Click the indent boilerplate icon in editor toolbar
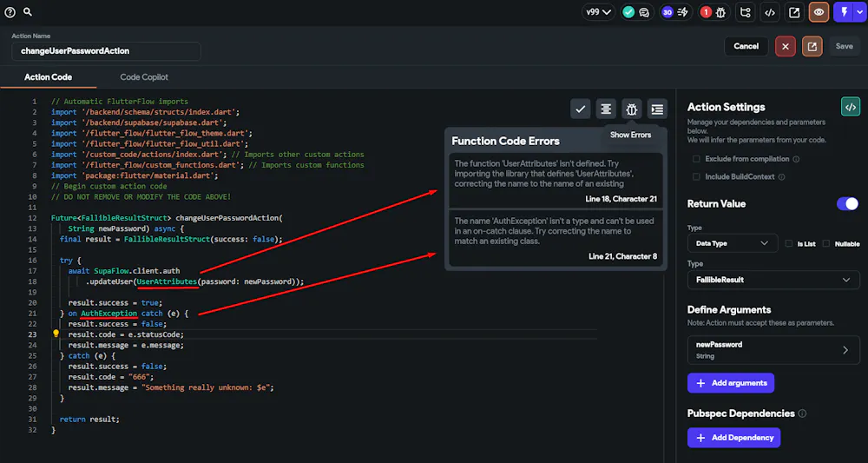 657,109
